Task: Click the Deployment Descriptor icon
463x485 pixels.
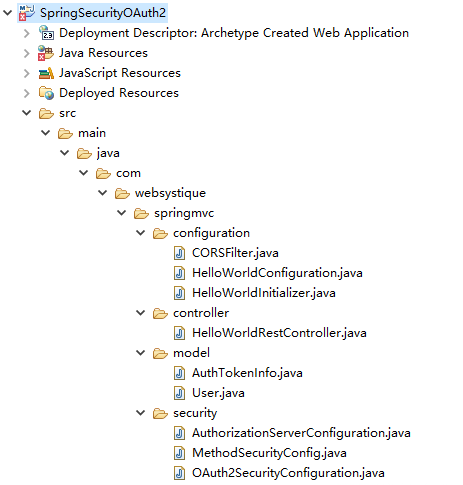Action: (x=46, y=33)
